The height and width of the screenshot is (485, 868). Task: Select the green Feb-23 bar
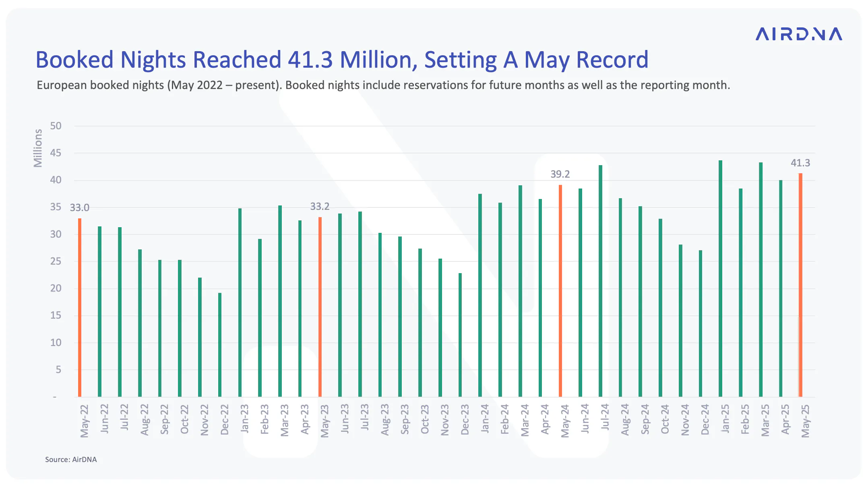(x=260, y=318)
